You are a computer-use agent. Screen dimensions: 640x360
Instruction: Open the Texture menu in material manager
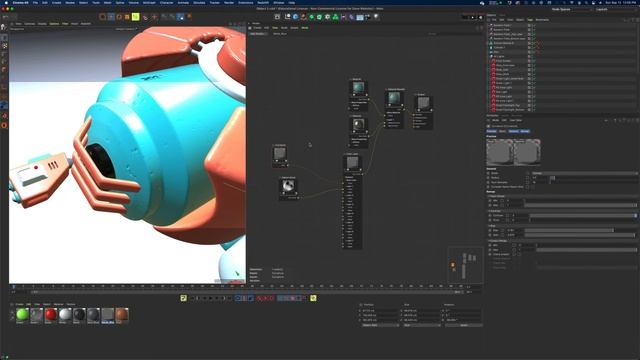point(71,304)
